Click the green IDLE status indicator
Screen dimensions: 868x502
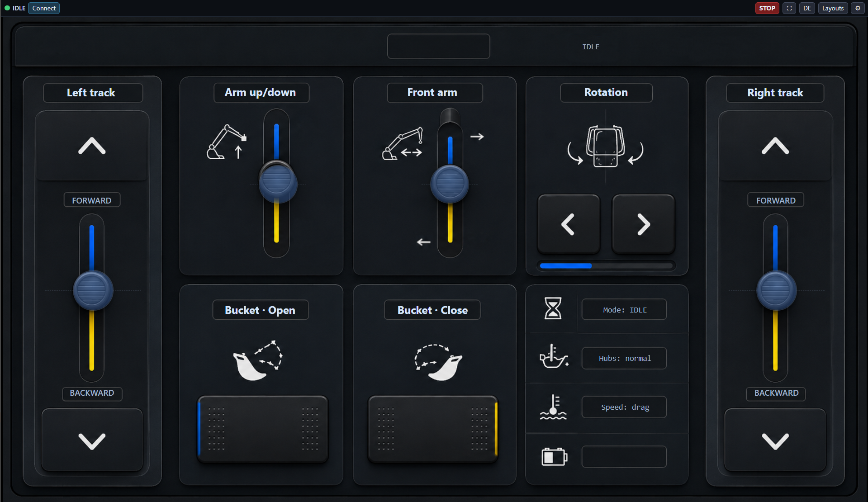pyautogui.click(x=7, y=8)
